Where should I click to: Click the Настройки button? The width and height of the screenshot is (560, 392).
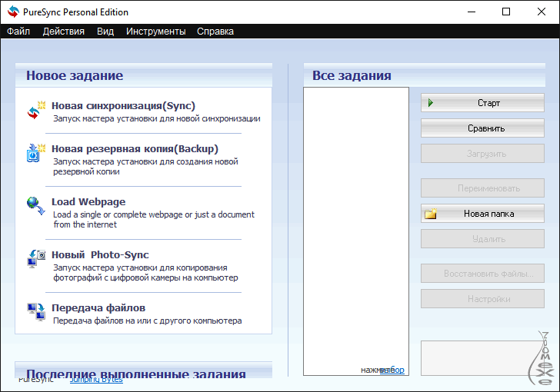pyautogui.click(x=482, y=299)
